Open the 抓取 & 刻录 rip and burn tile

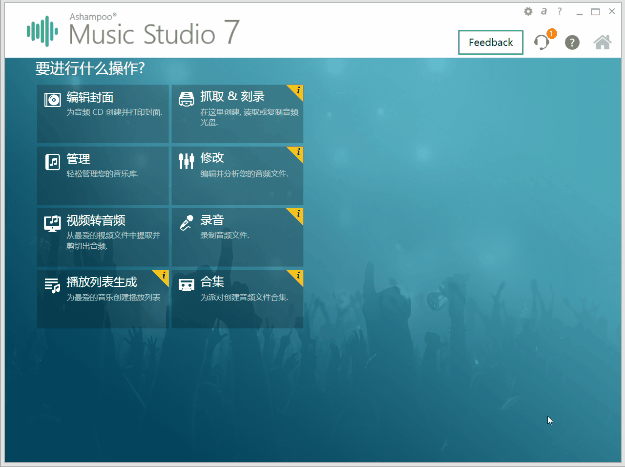click(237, 114)
